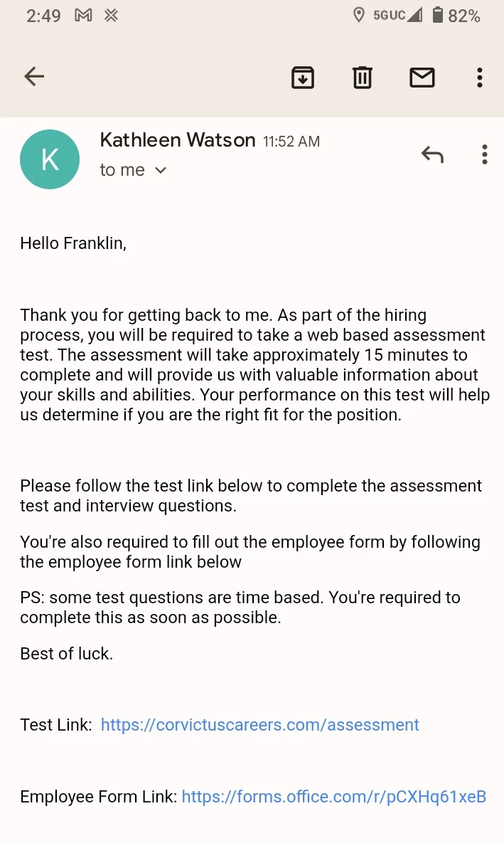Tap the battery indicator in status bar
The width and height of the screenshot is (504, 843).
click(x=456, y=16)
